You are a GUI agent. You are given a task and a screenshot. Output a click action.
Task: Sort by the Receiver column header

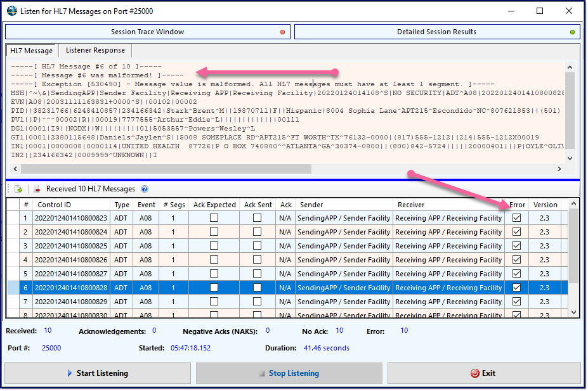[448, 205]
